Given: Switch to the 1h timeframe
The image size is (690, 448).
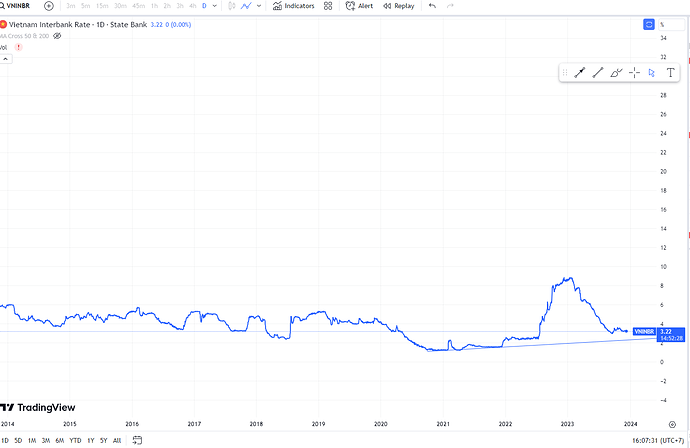Looking at the screenshot, I should (x=154, y=6).
